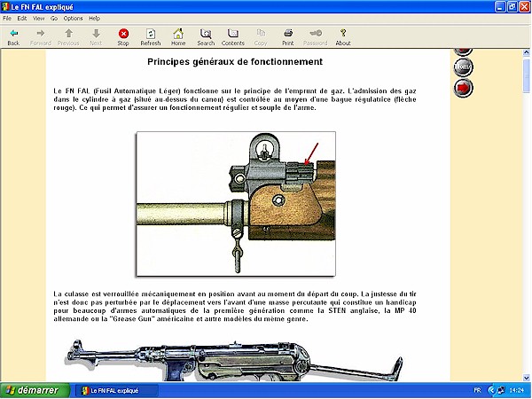Maximize the Le FN FAL expliqué window

tap(512, 7)
